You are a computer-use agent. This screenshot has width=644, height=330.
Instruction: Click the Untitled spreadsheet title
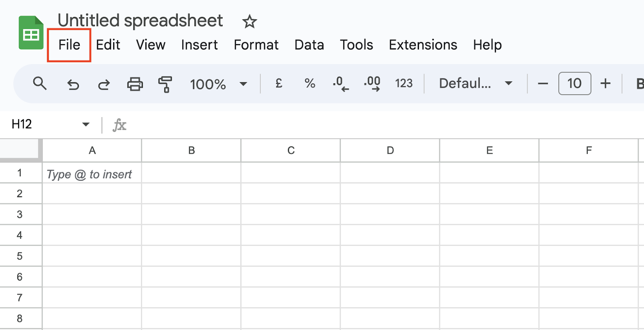140,21
